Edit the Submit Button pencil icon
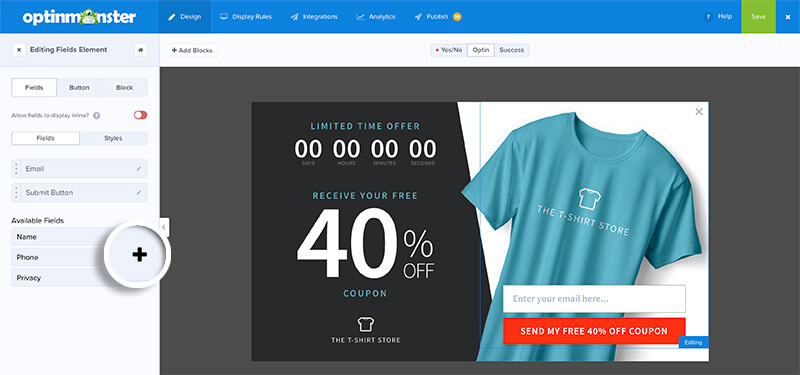Image resolution: width=800 pixels, height=375 pixels. (139, 193)
